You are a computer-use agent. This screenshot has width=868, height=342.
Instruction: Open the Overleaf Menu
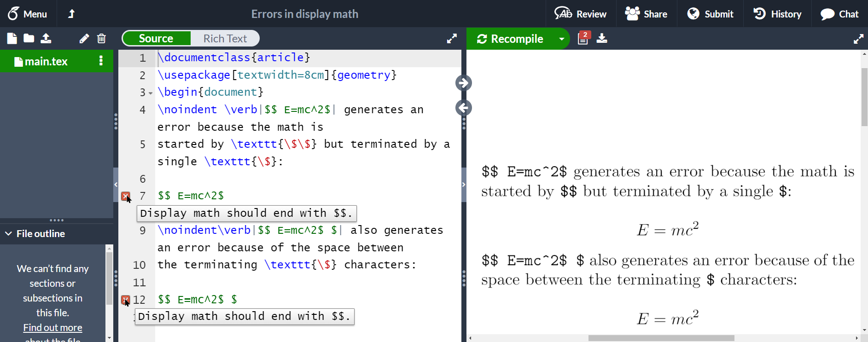click(x=28, y=14)
